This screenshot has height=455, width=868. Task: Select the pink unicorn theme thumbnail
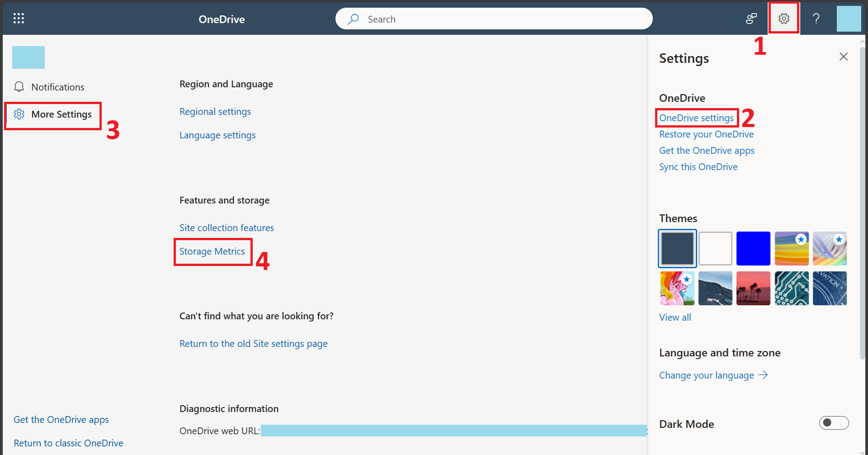pyautogui.click(x=677, y=289)
